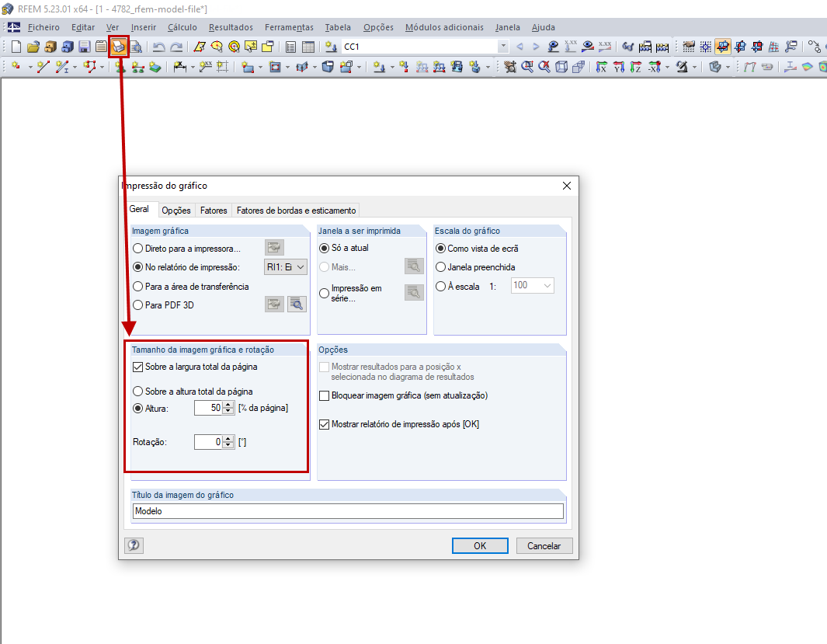The width and height of the screenshot is (827, 644).
Task: Open dropdown arrow beside new node tool
Action: 30,68
